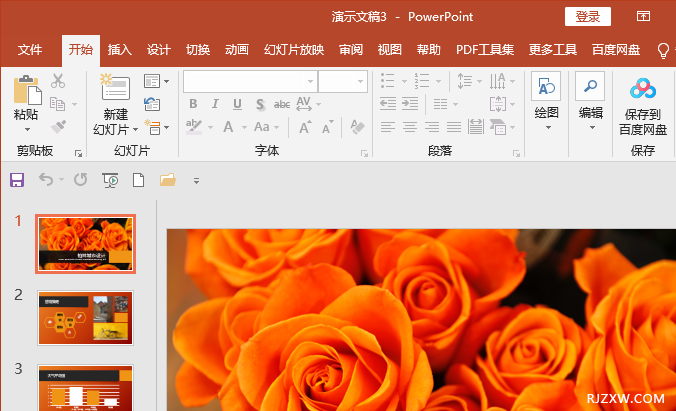The height and width of the screenshot is (411, 676).
Task: Click the Cut scissors icon
Action: [58, 81]
